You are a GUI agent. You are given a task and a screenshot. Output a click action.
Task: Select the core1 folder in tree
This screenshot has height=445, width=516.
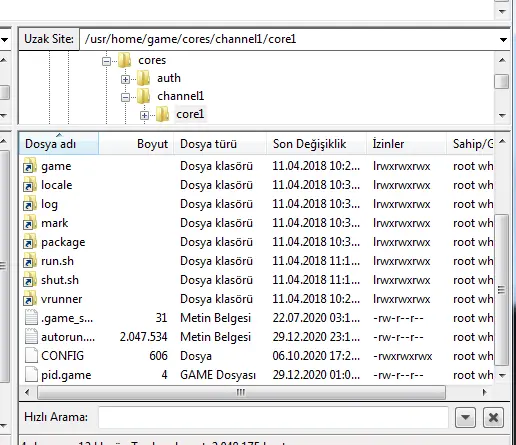[x=190, y=114]
